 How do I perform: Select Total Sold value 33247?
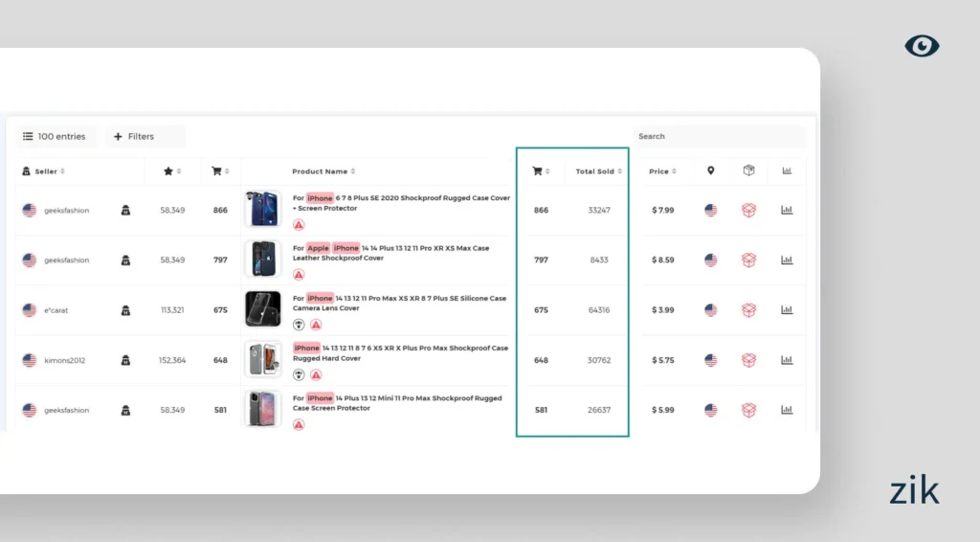(599, 210)
